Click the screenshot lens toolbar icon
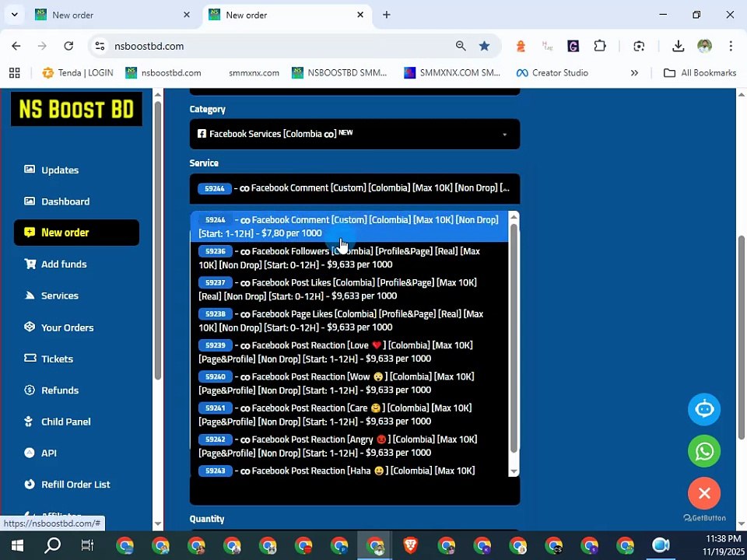This screenshot has height=560, width=747. (x=639, y=46)
